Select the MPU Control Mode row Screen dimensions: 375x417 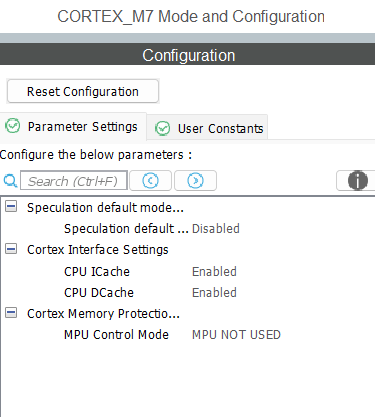coord(187,335)
